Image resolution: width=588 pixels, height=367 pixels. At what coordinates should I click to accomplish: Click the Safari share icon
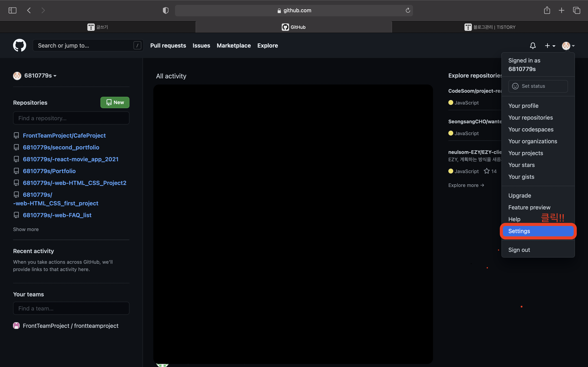click(547, 10)
